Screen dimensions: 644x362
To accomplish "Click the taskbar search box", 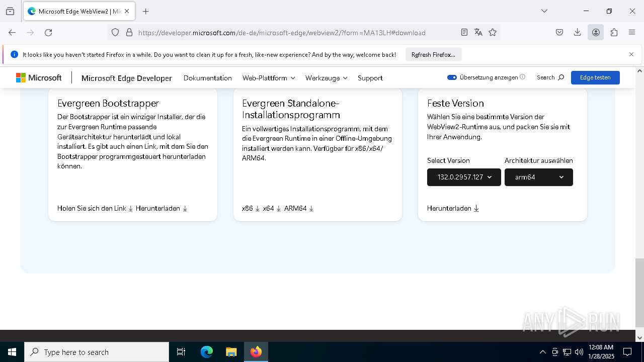I will (97, 352).
